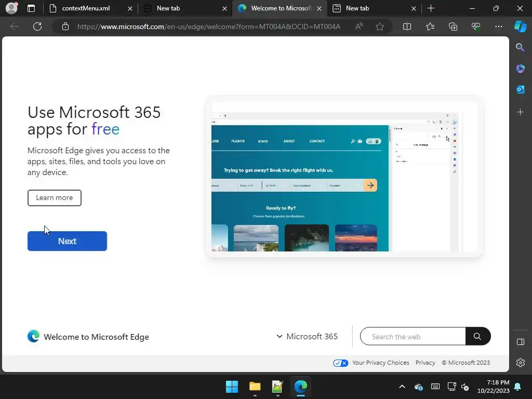Image resolution: width=532 pixels, height=399 pixels.
Task: Close the contextMenu.xml tab
Action: 130,8
